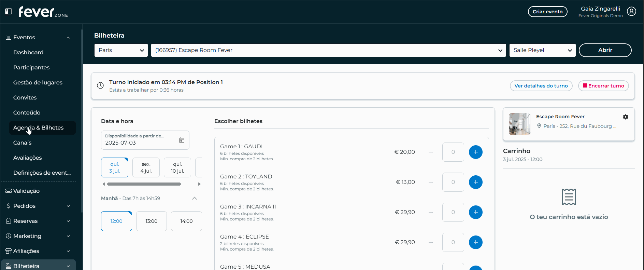Open the Escape Room Fever event dropdown

pyautogui.click(x=329, y=50)
